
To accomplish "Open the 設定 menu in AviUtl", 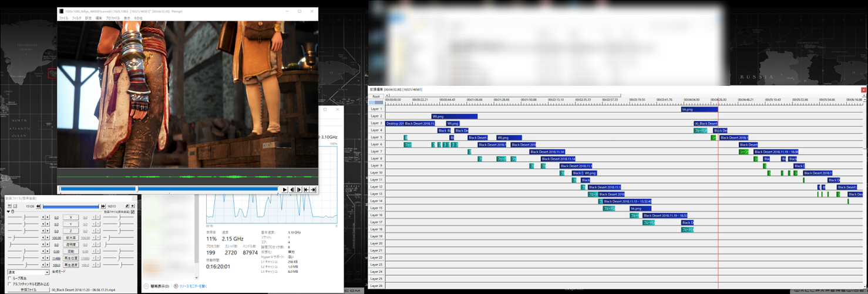I will [89, 18].
